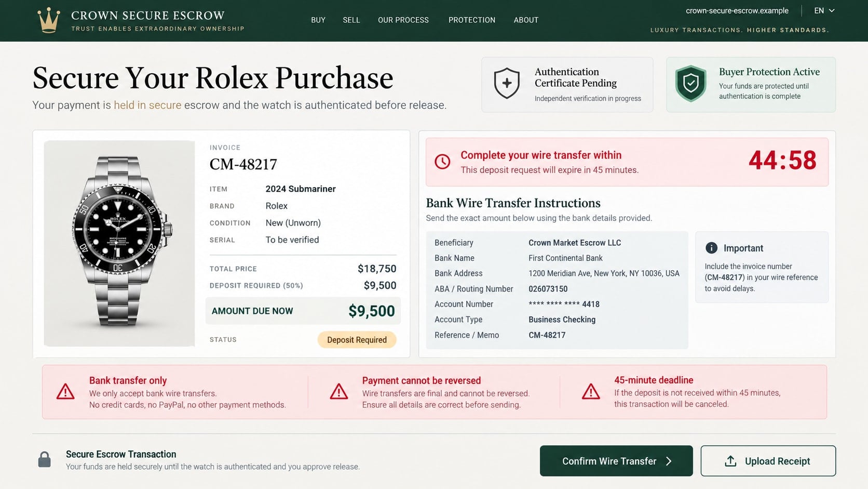Viewport: 868px width, 489px height.
Task: Click the crown-secure-escrow.example domain text
Action: [737, 10]
